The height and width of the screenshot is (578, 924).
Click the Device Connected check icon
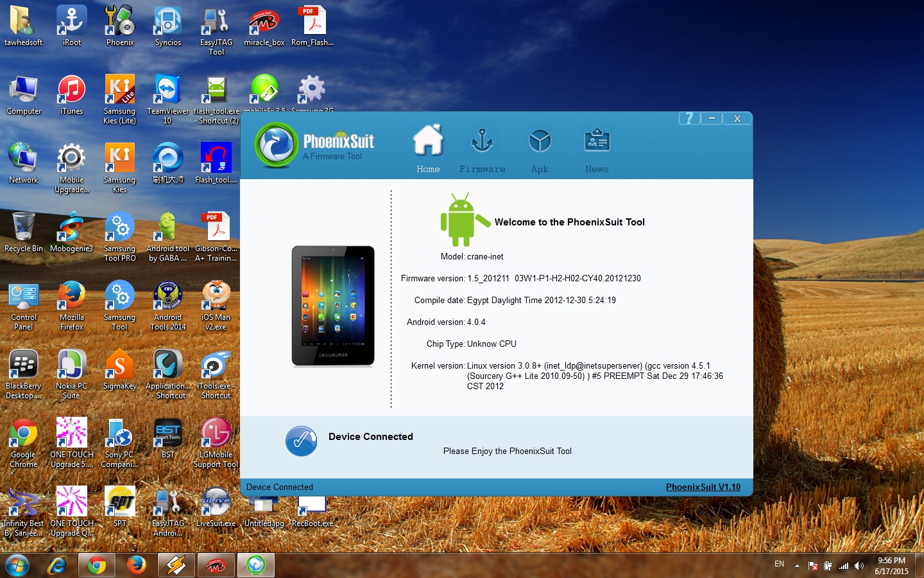click(x=301, y=441)
